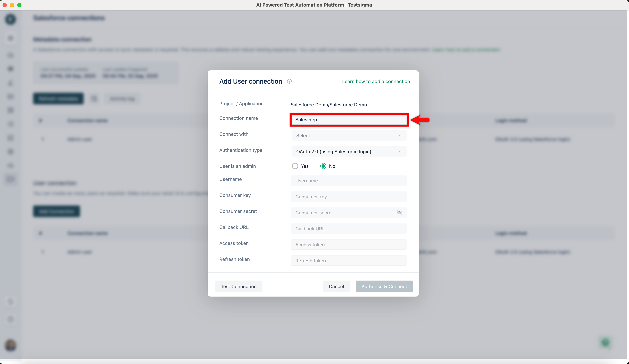Open Learn how to add a connection link

pos(376,81)
